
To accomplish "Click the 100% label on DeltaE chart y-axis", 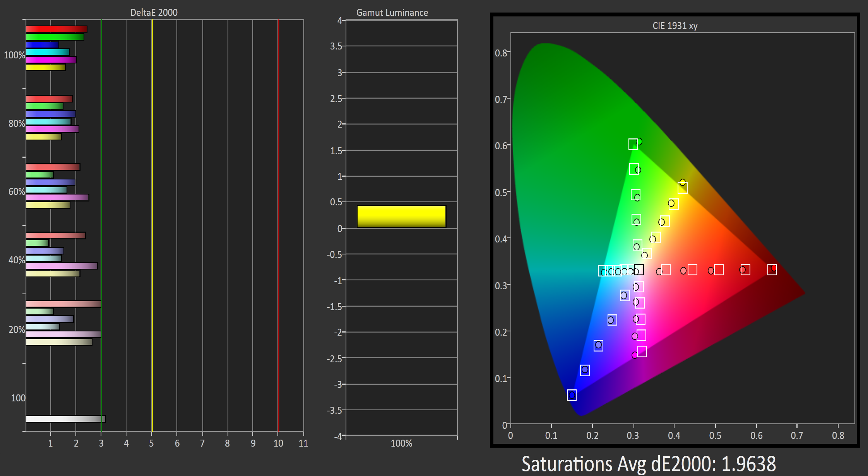I will coord(14,55).
